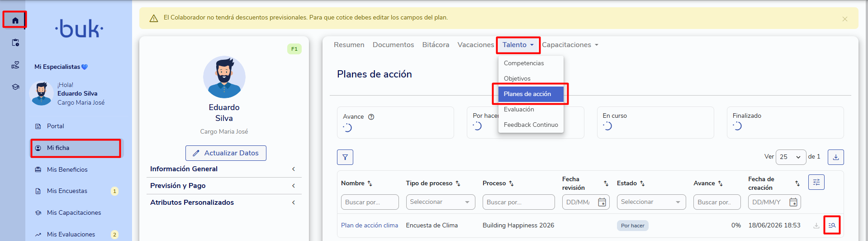This screenshot has height=241, width=868.
Task: Click the Avance help question-mark icon
Action: click(x=371, y=117)
